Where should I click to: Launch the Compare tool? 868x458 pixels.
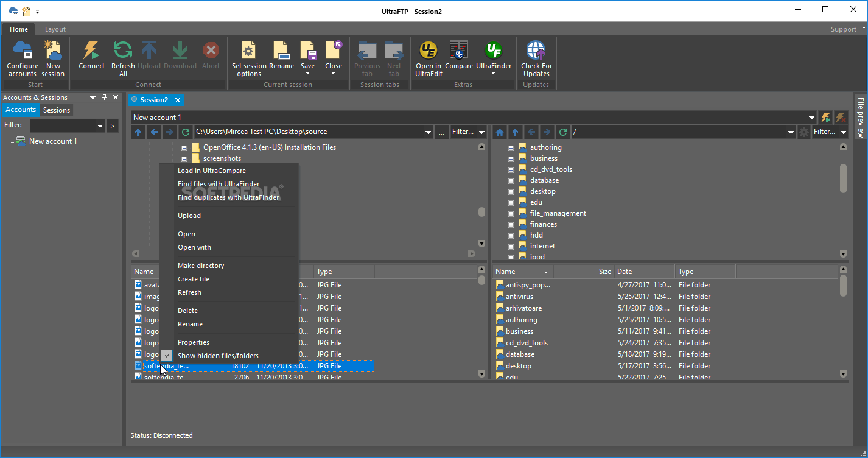pos(459,55)
